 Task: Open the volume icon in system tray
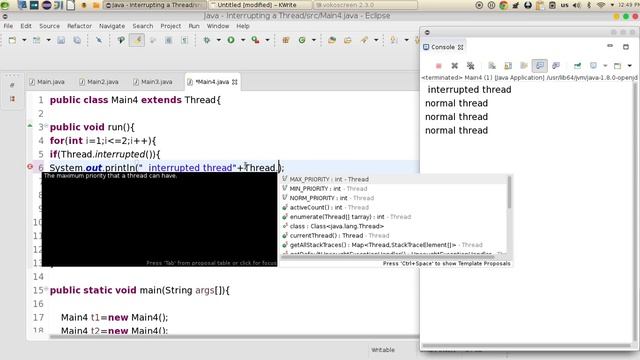[576, 5]
